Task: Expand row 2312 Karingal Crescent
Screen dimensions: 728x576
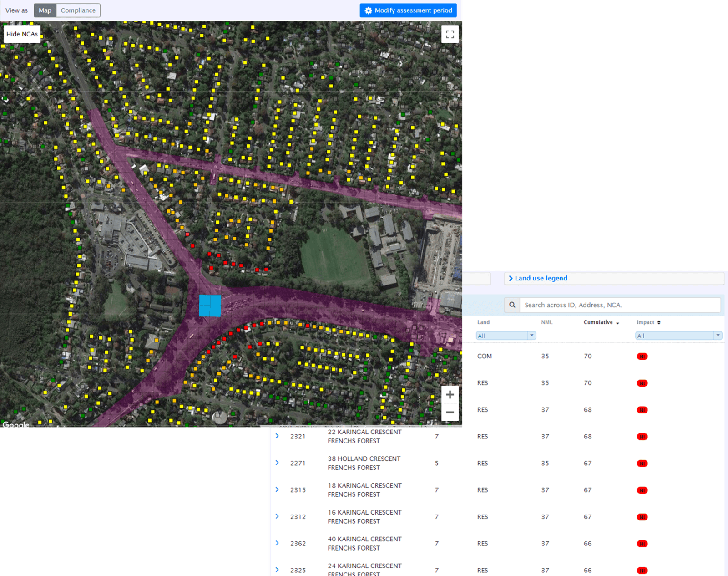Action: point(277,516)
